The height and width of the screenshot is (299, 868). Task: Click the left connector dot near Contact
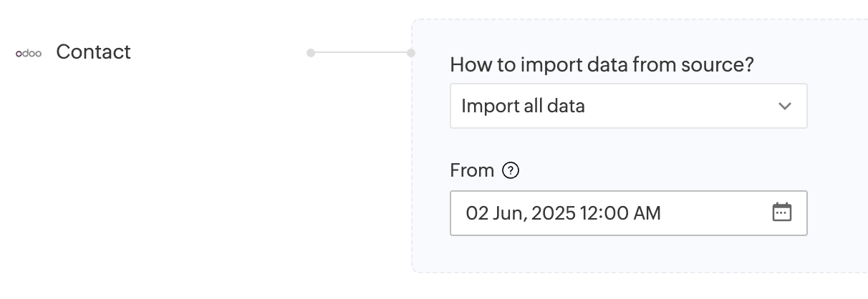311,53
